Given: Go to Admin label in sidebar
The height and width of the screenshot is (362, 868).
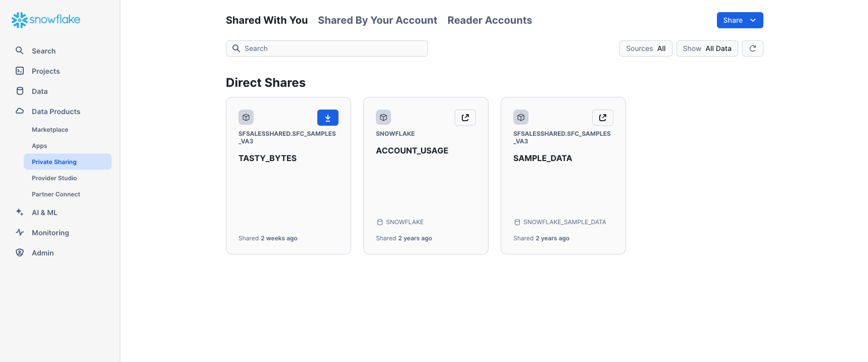Looking at the screenshot, I should pyautogui.click(x=43, y=253).
